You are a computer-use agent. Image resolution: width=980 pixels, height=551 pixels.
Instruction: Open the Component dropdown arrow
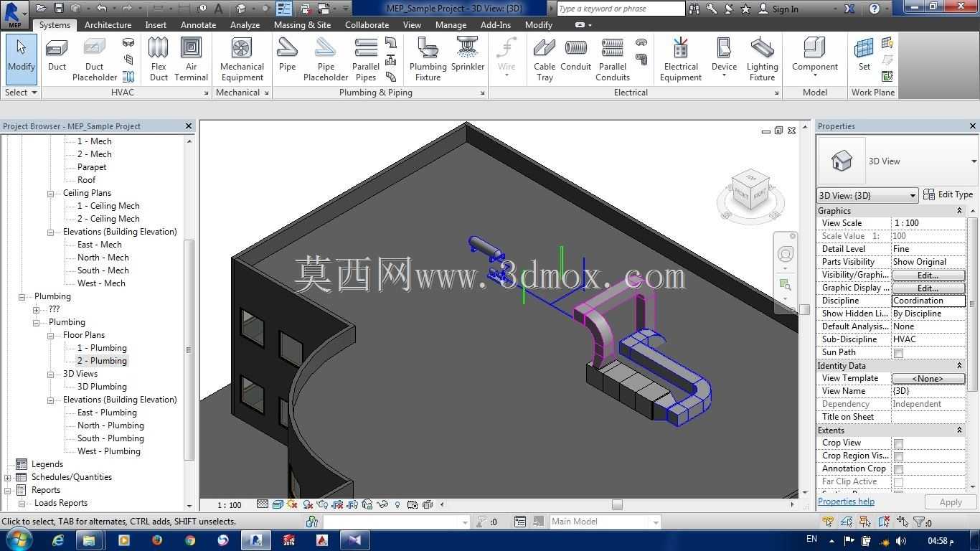tap(814, 76)
